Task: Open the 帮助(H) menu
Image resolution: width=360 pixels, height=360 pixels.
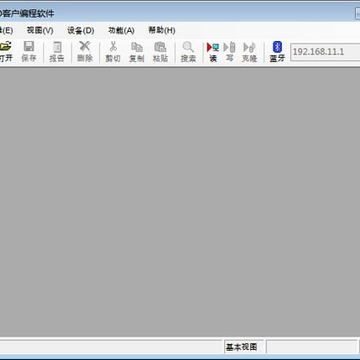Action: 162,31
